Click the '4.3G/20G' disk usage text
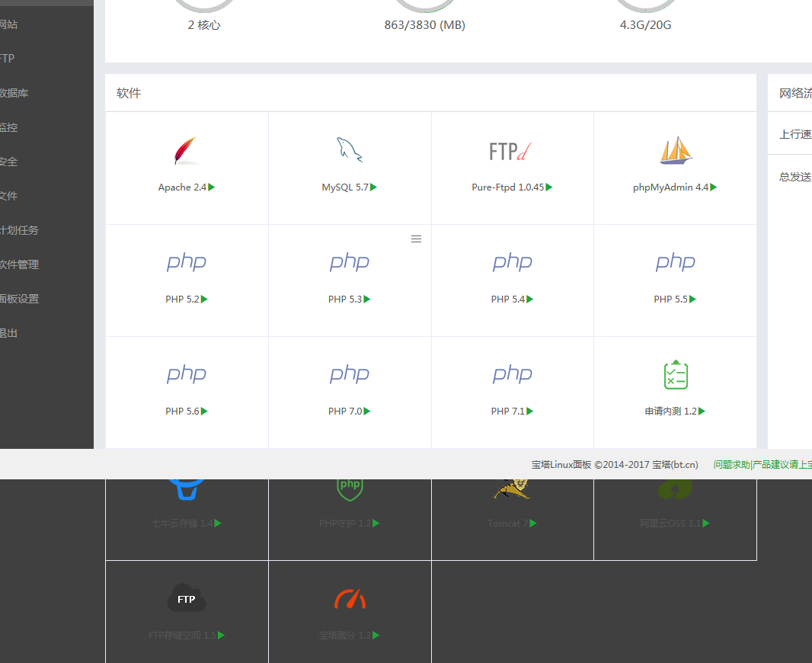The image size is (812, 663). pyautogui.click(x=645, y=25)
